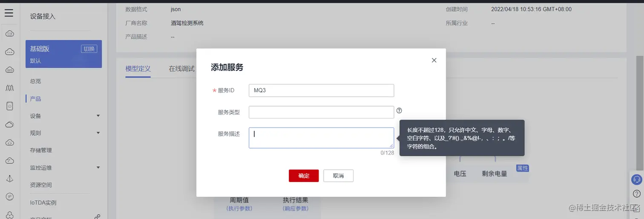Cancel the dialog with 取消
The height and width of the screenshot is (219, 644).
click(x=338, y=176)
